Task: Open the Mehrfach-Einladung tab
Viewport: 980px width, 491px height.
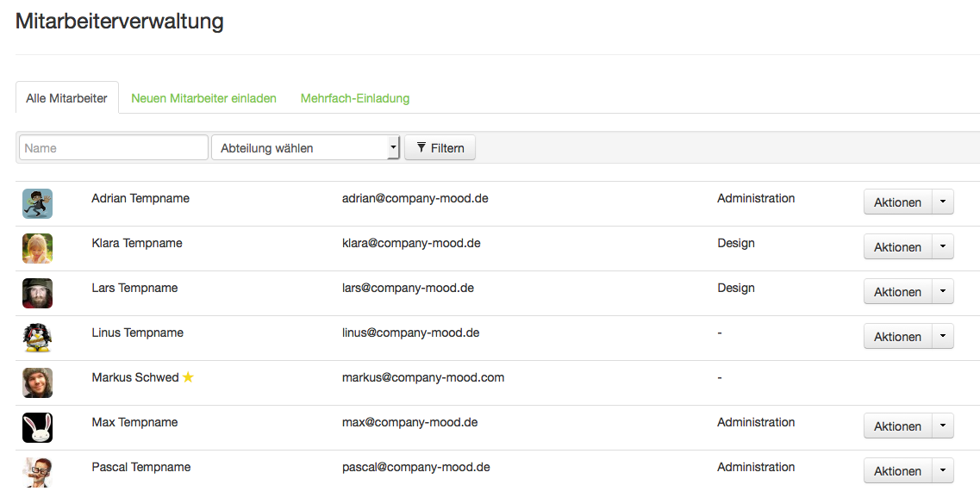Action: [355, 98]
